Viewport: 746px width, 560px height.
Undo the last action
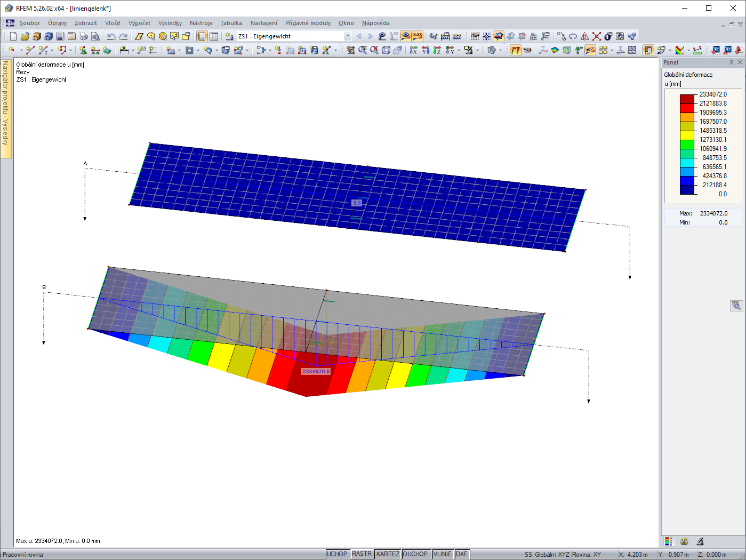[x=111, y=36]
